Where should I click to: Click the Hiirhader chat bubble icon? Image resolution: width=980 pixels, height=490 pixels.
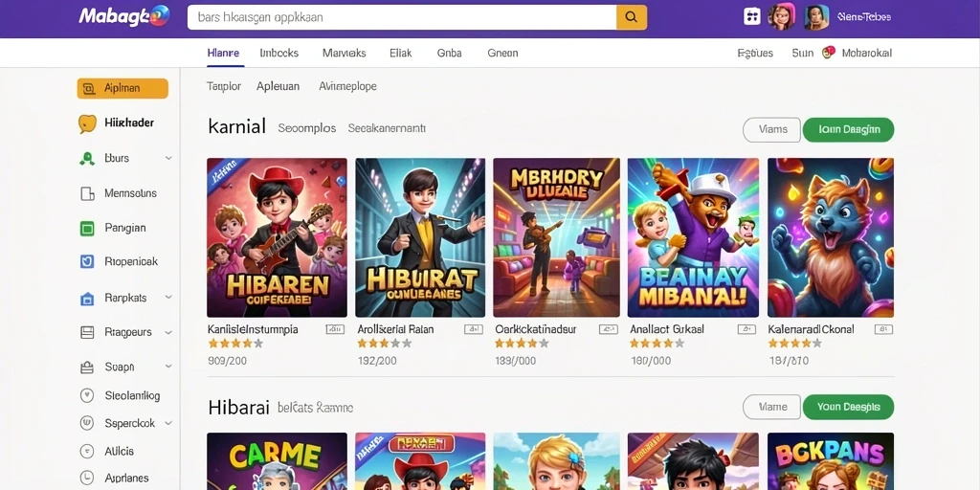87,123
